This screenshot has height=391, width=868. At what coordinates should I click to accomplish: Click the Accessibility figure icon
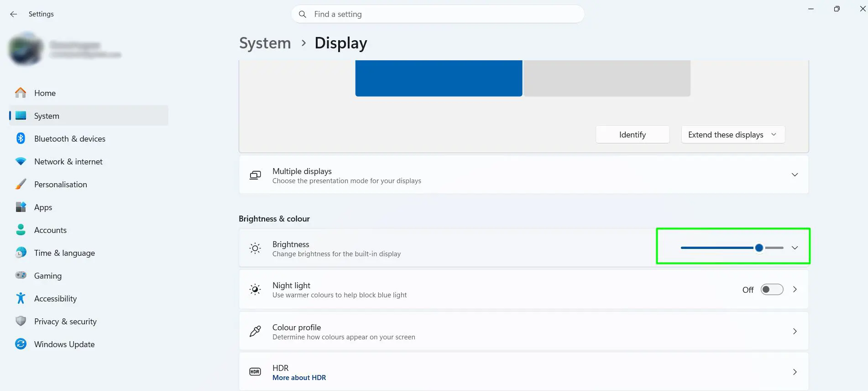pyautogui.click(x=21, y=298)
